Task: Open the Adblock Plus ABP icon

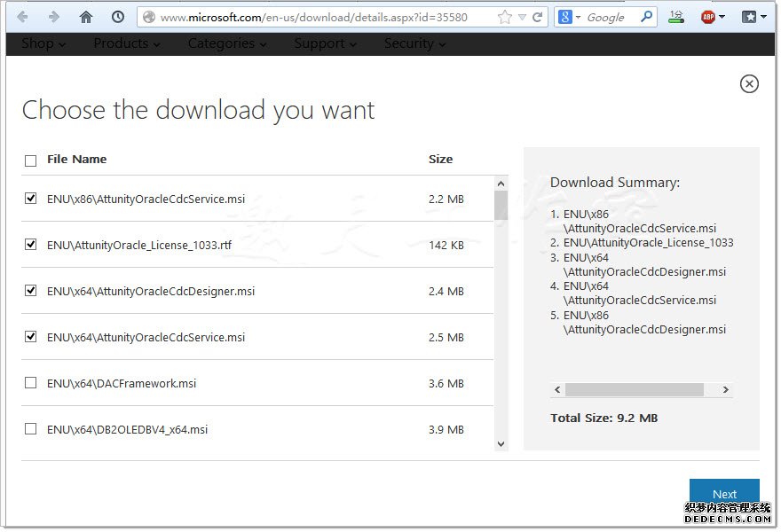Action: tap(708, 17)
